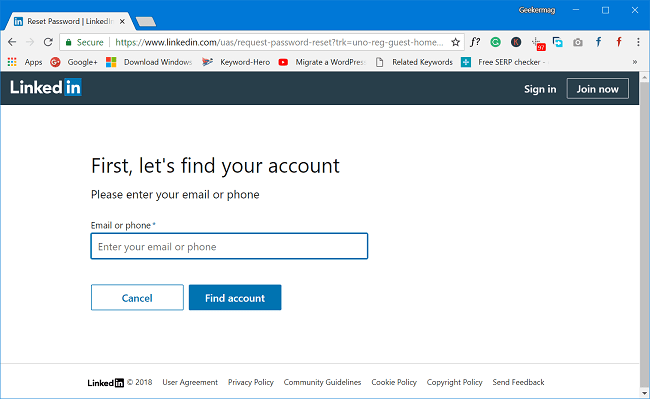Focus the Email or phone input field
The image size is (650, 399).
[229, 246]
